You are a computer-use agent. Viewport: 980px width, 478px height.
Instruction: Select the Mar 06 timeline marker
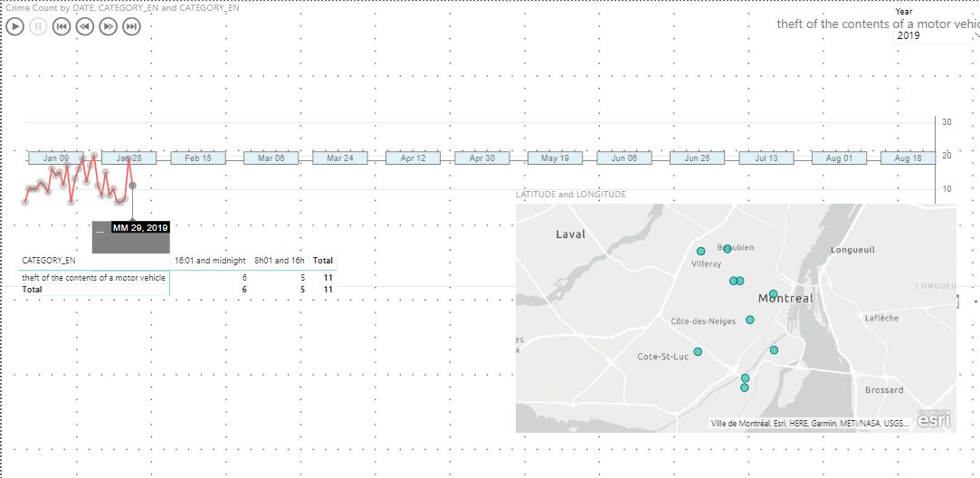click(x=271, y=158)
